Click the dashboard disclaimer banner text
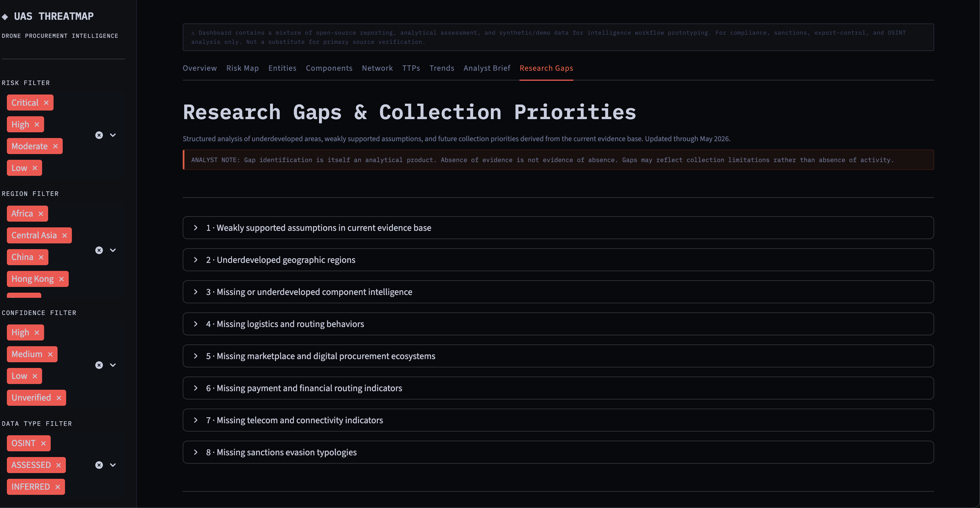Image resolution: width=980 pixels, height=508 pixels. [548, 37]
